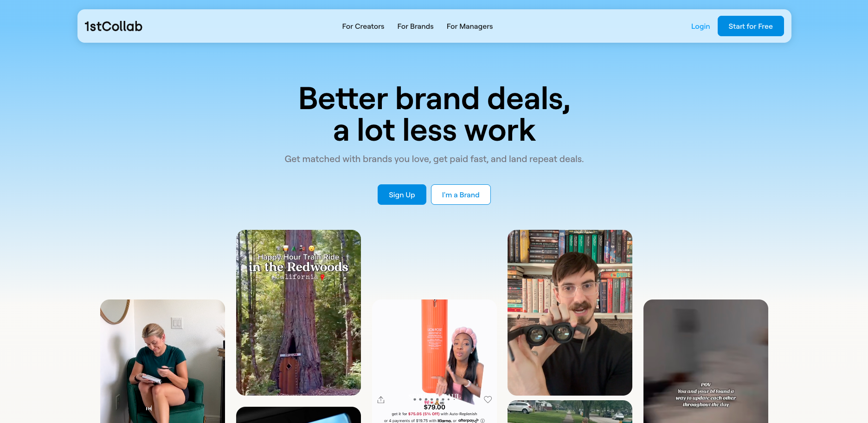Click the $79.00 price on product card

pyautogui.click(x=434, y=407)
